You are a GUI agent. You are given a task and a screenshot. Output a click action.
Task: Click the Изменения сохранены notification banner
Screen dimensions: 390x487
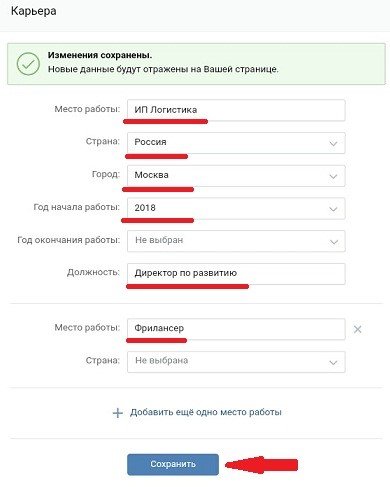click(x=196, y=64)
